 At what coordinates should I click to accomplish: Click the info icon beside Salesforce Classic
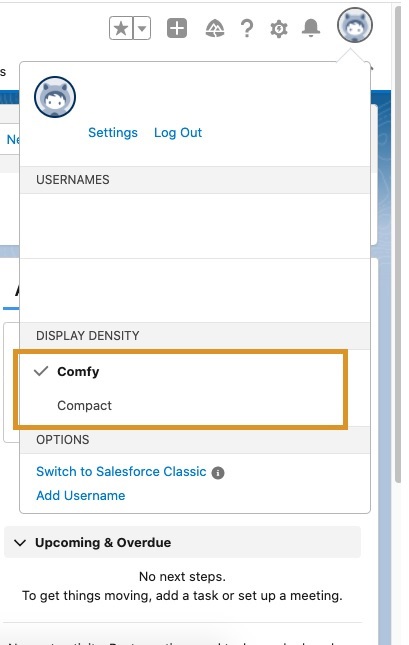[218, 473]
